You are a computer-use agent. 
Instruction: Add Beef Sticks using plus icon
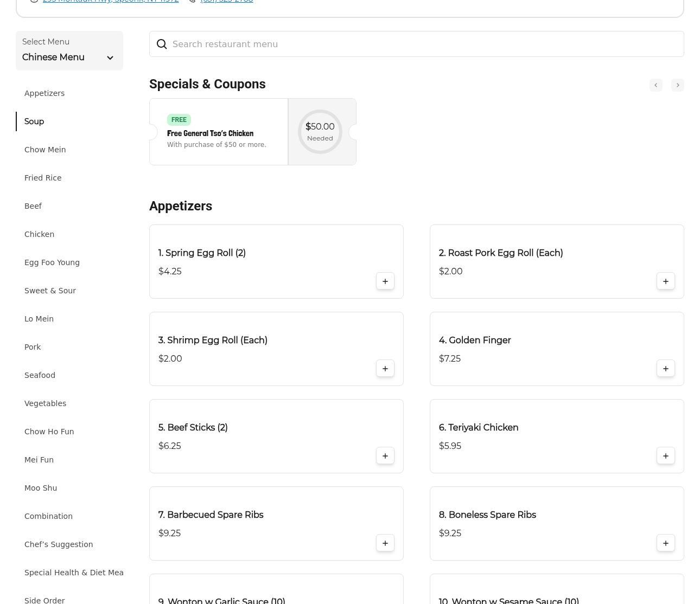click(x=385, y=456)
